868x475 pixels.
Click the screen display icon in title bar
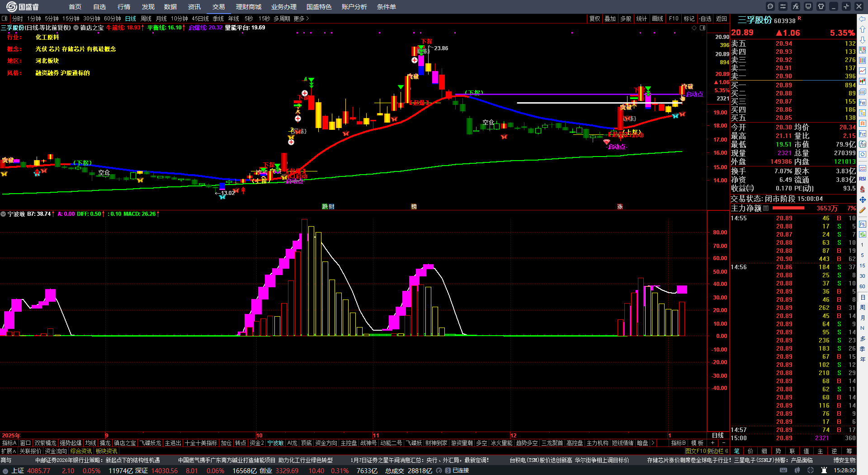808,6
